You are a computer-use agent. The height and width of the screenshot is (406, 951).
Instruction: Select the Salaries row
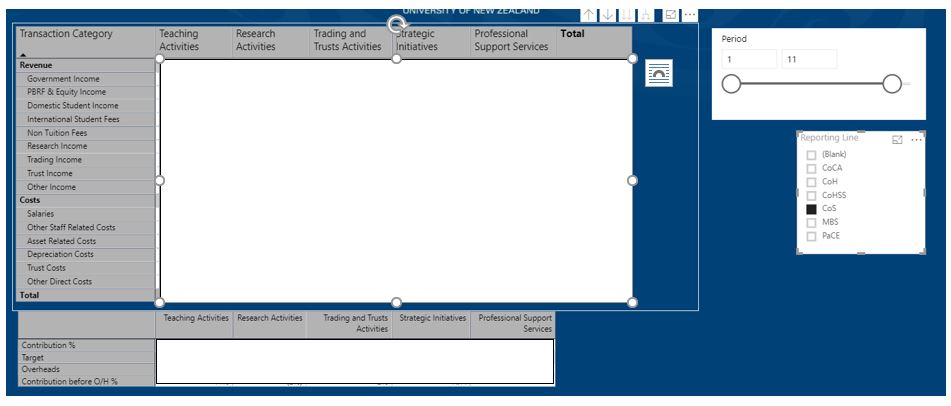[x=86, y=214]
